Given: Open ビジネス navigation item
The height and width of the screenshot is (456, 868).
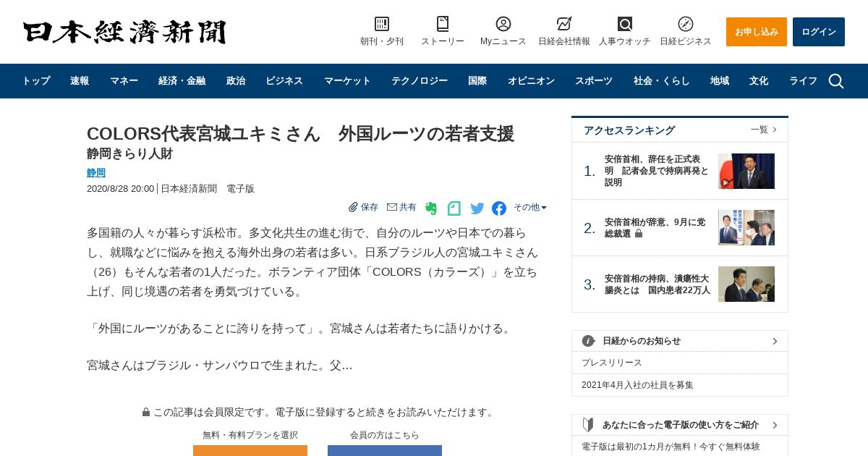Looking at the screenshot, I should (284, 81).
